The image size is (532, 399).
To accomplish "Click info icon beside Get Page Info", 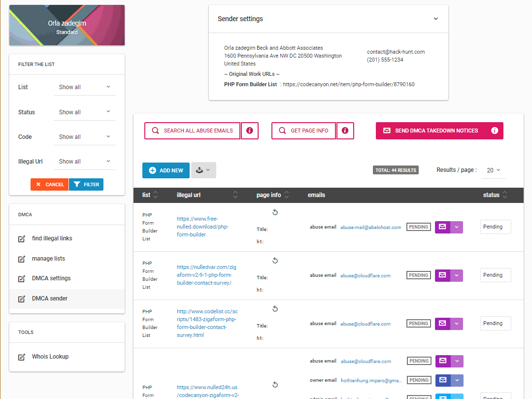I will click(345, 131).
